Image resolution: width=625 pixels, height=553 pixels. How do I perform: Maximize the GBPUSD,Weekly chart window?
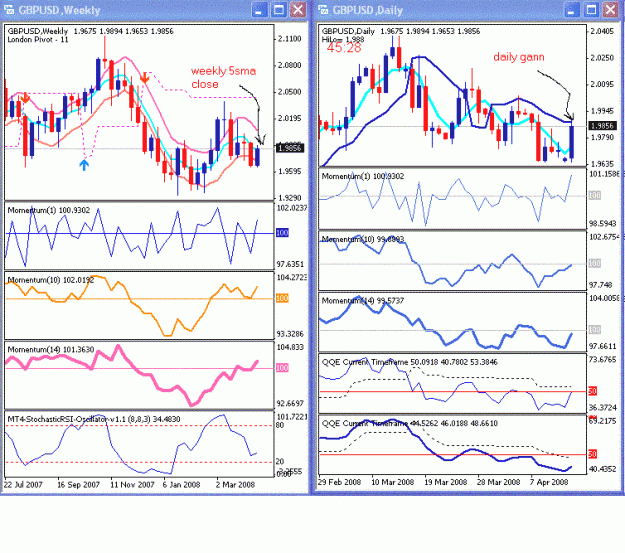pos(279,10)
